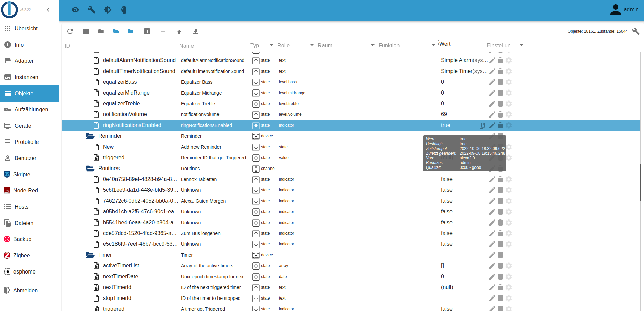The image size is (644, 311).
Task: Open Skripte in the sidebar
Action: (x=29, y=174)
